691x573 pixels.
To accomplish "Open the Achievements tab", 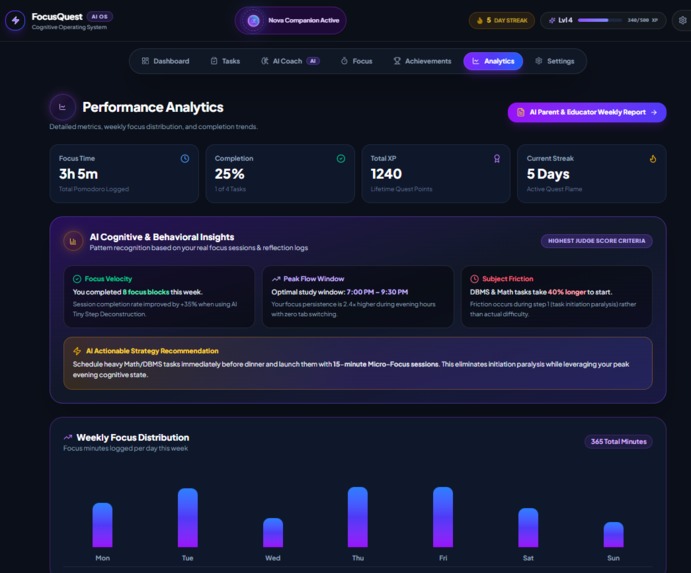I will point(422,61).
